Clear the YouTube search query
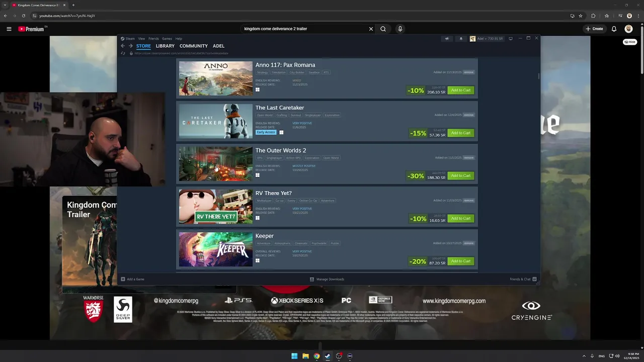Viewport: 644px width, 362px height. tap(371, 29)
